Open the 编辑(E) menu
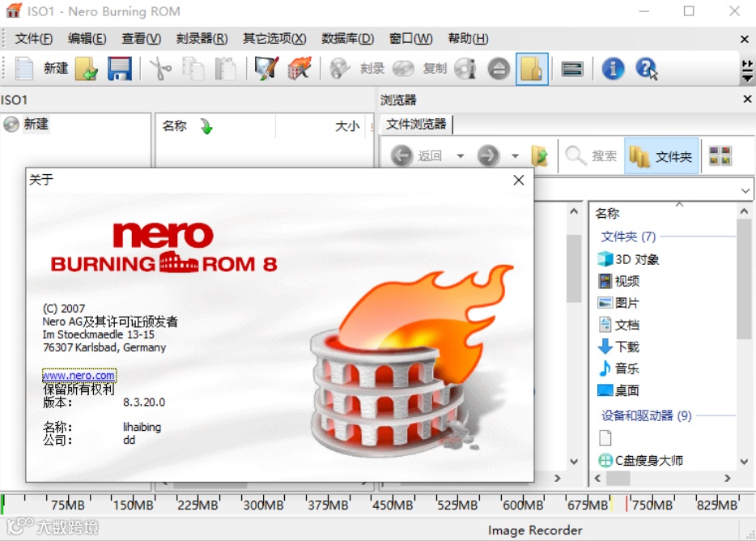 click(87, 39)
